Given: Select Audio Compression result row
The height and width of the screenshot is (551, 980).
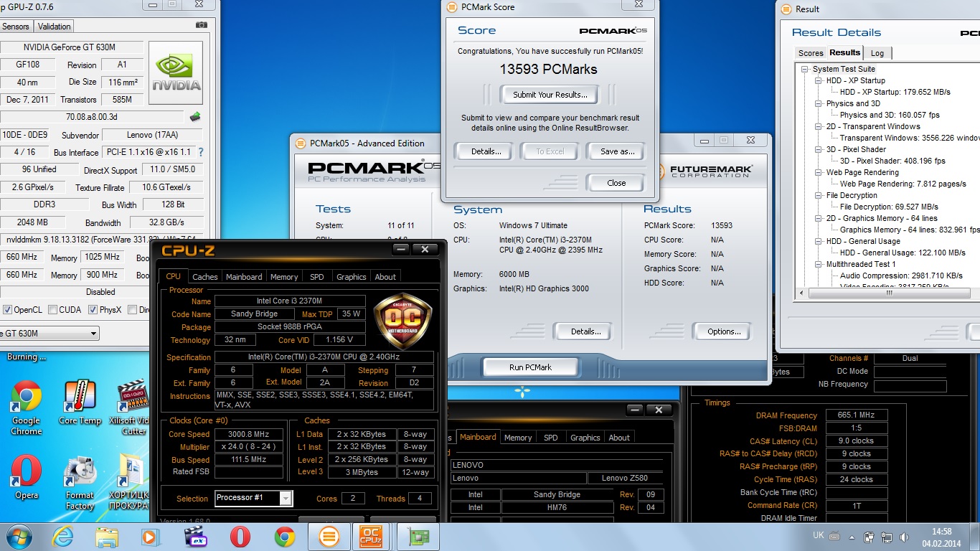Looking at the screenshot, I should pos(901,276).
